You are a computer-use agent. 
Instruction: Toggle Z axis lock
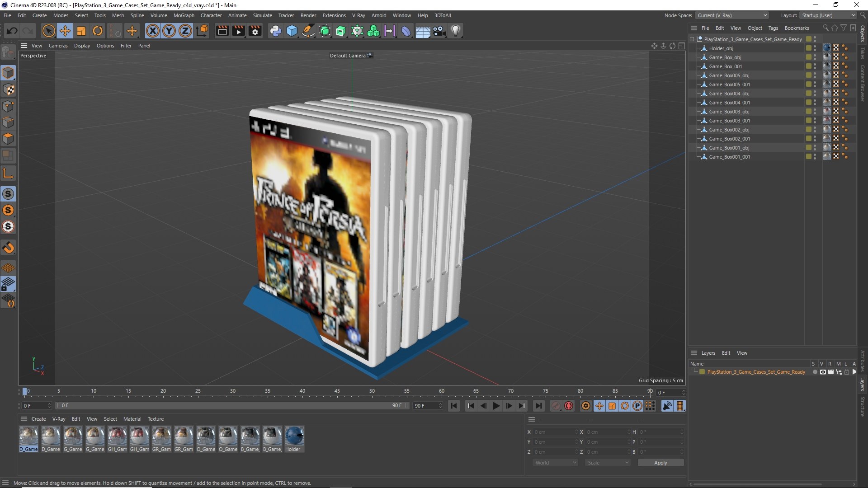point(185,31)
